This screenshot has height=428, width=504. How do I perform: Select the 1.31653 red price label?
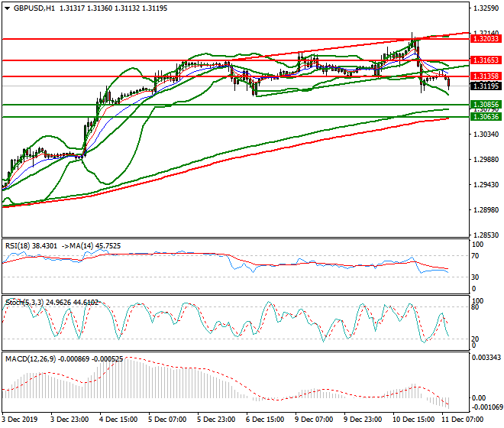tap(486, 60)
